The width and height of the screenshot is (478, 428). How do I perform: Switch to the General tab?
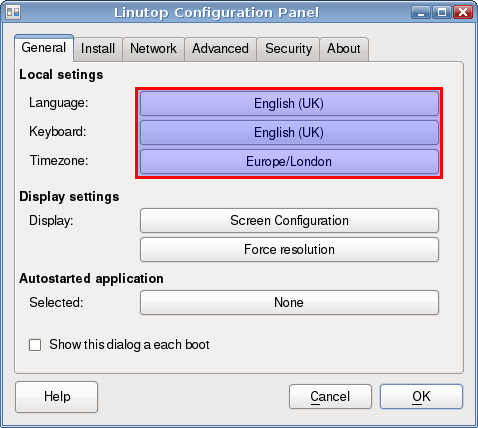[44, 48]
